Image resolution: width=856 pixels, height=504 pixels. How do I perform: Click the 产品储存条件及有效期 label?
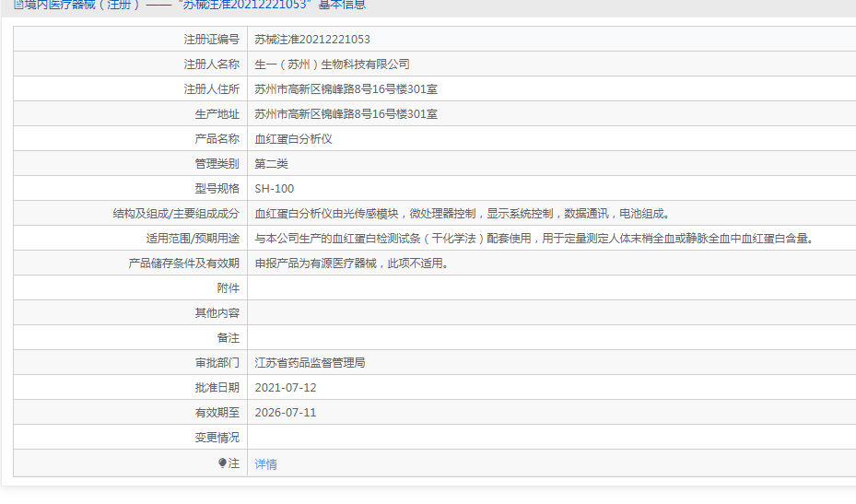point(183,264)
